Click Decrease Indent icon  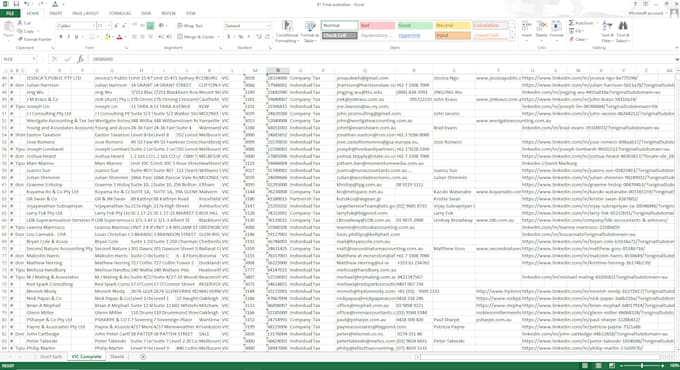tap(161, 37)
